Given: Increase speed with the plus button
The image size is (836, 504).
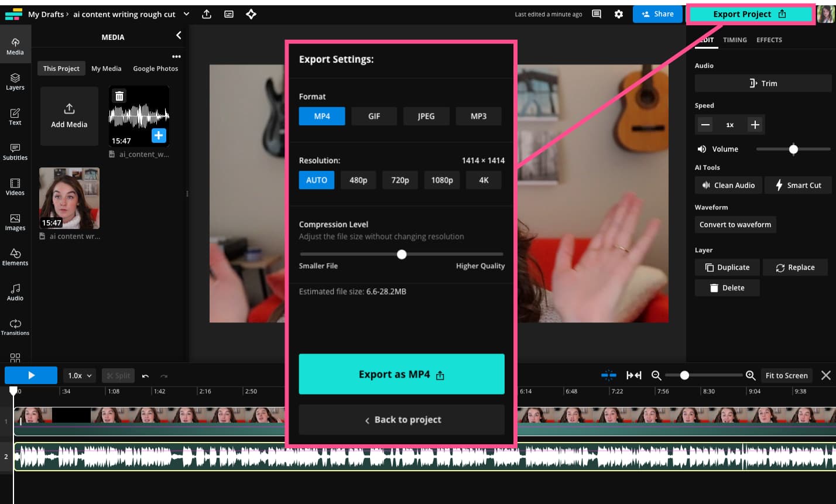Looking at the screenshot, I should point(755,125).
